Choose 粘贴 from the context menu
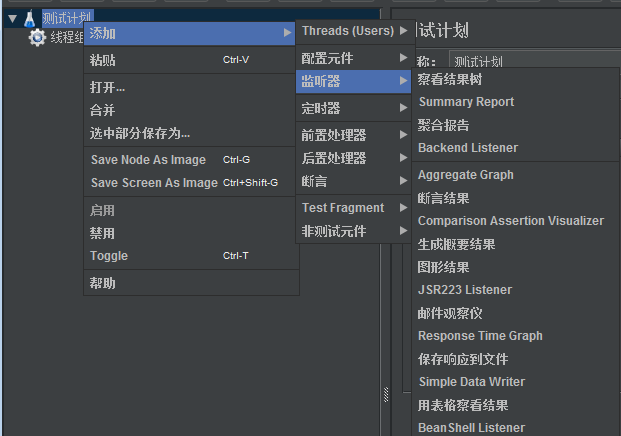The width and height of the screenshot is (621, 436). click(x=189, y=60)
